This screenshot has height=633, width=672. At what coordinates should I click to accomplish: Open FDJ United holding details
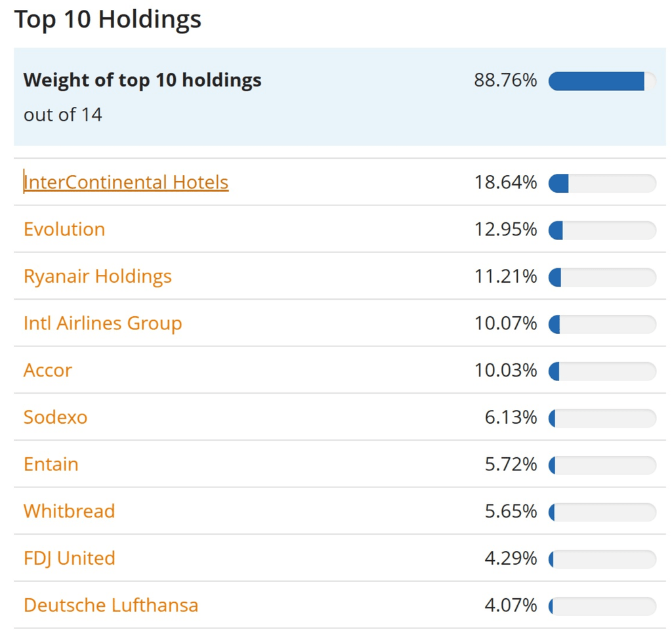[68, 558]
